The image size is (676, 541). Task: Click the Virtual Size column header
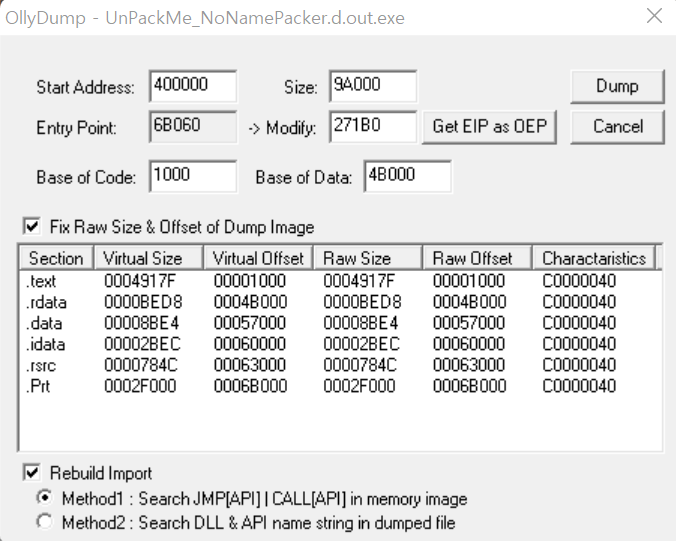[x=148, y=258]
